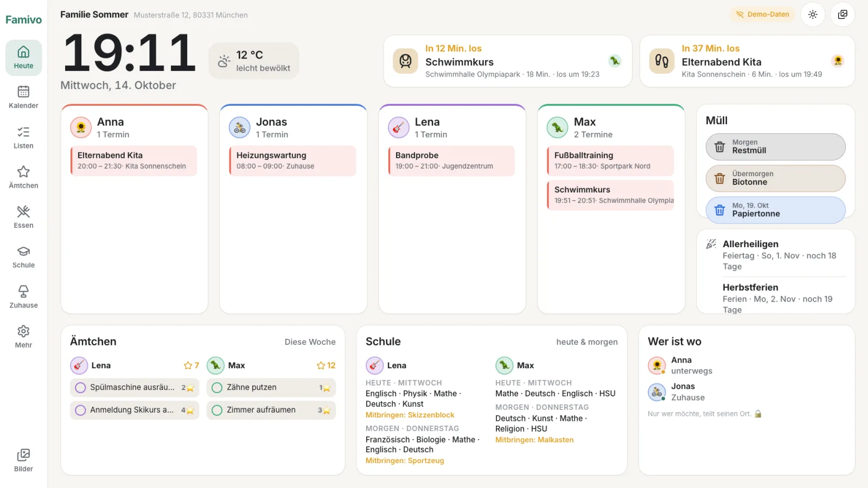Click the Demo-Daten badge
Viewport: 868px width, 488px height.
762,15
